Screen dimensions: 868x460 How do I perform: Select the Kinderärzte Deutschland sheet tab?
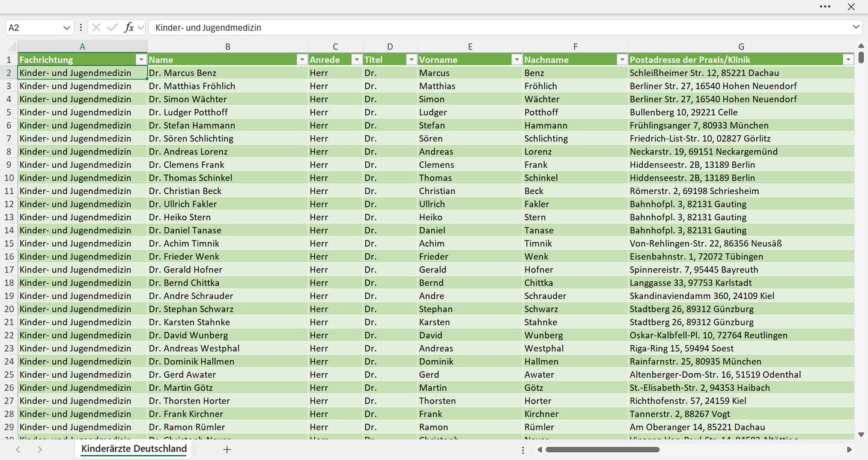click(x=134, y=449)
